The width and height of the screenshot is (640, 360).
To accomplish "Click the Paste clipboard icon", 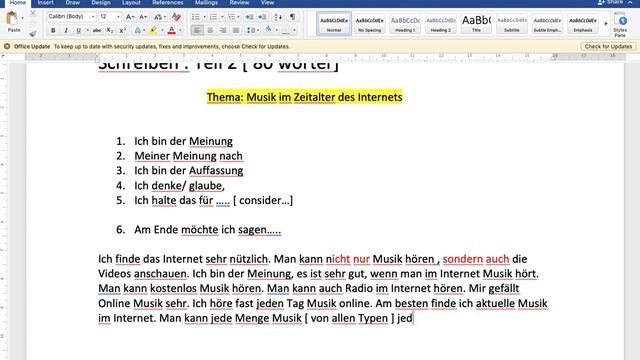I will pos(12,18).
